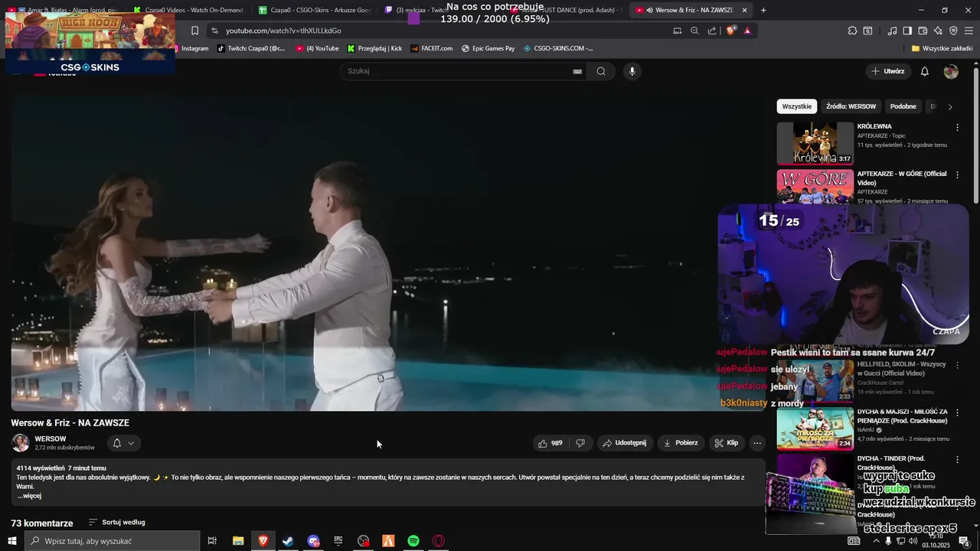Screen dimensions: 980x551
Task: Open the Wszystkie zakładki bookmarks folder
Action: [942, 48]
